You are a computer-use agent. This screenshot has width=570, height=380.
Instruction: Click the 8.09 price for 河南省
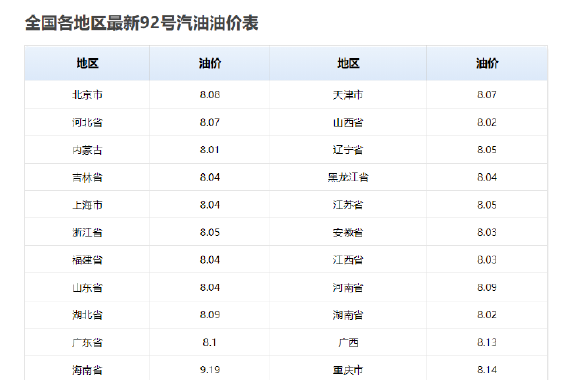(487, 288)
